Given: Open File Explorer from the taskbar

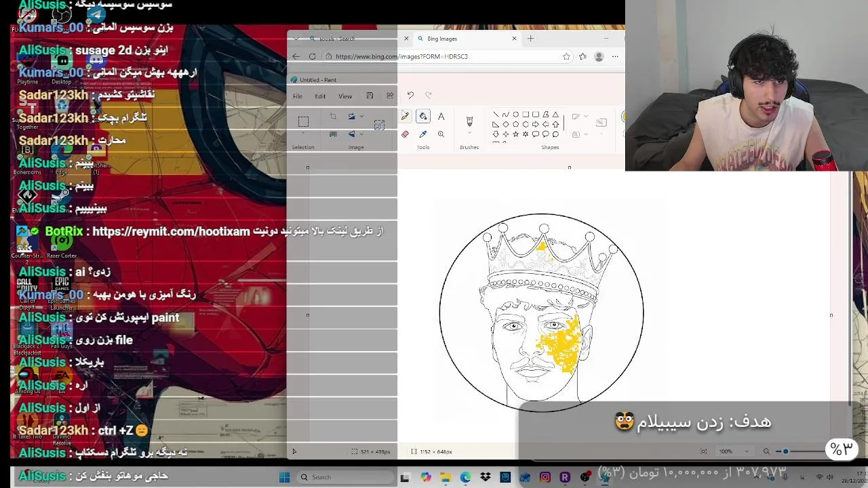Looking at the screenshot, I should (446, 477).
